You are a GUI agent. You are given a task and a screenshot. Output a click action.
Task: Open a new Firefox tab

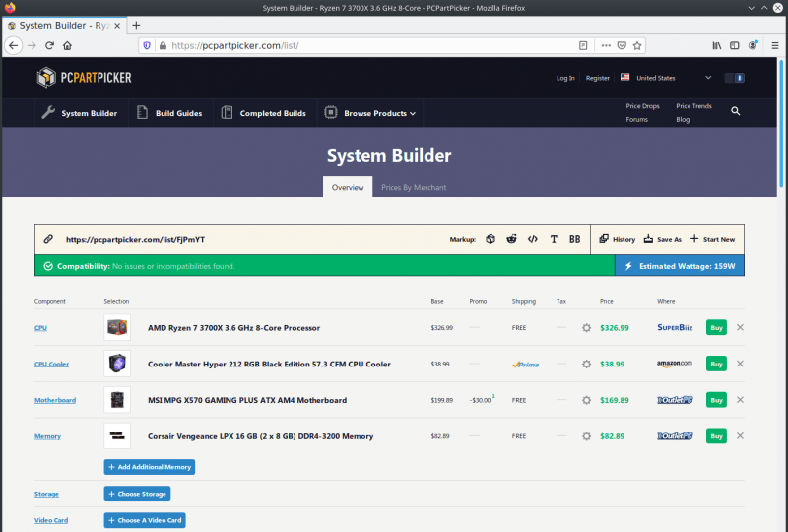pyautogui.click(x=136, y=26)
